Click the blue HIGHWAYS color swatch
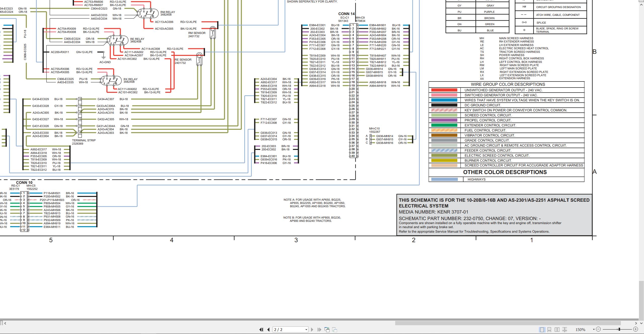Image resolution: width=644 pixels, height=334 pixels. click(x=445, y=179)
